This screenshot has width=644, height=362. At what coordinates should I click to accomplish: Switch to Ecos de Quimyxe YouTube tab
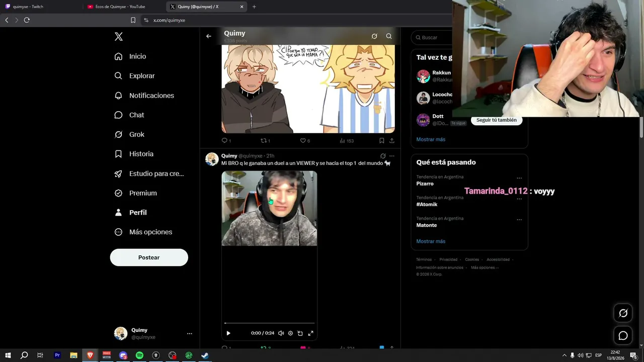point(124,7)
